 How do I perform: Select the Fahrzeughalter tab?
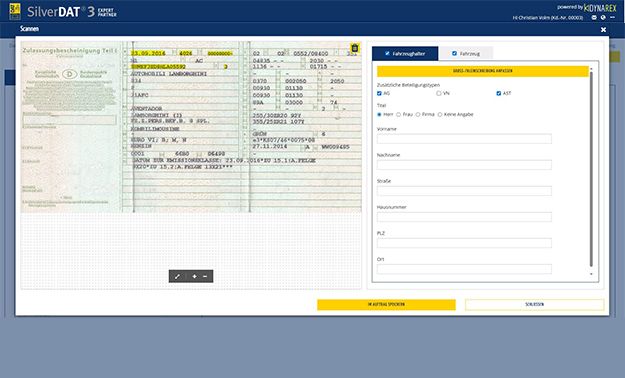pyautogui.click(x=405, y=53)
